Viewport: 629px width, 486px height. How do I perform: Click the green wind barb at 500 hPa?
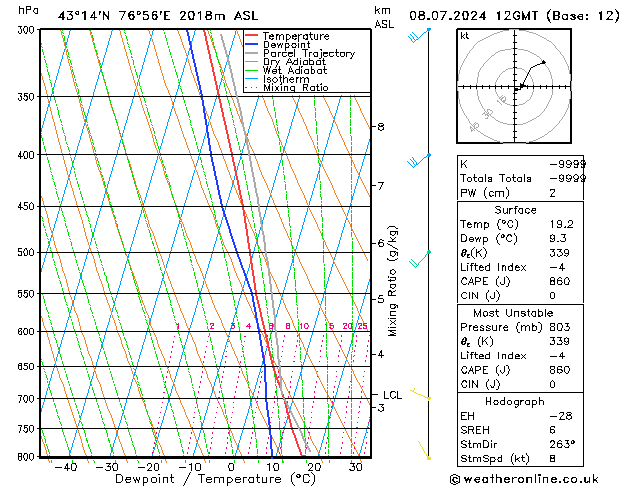click(x=420, y=259)
